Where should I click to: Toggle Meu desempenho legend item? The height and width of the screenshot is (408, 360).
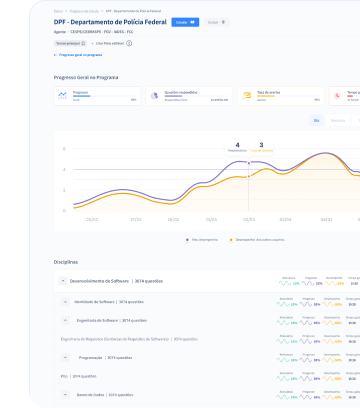pos(202,240)
